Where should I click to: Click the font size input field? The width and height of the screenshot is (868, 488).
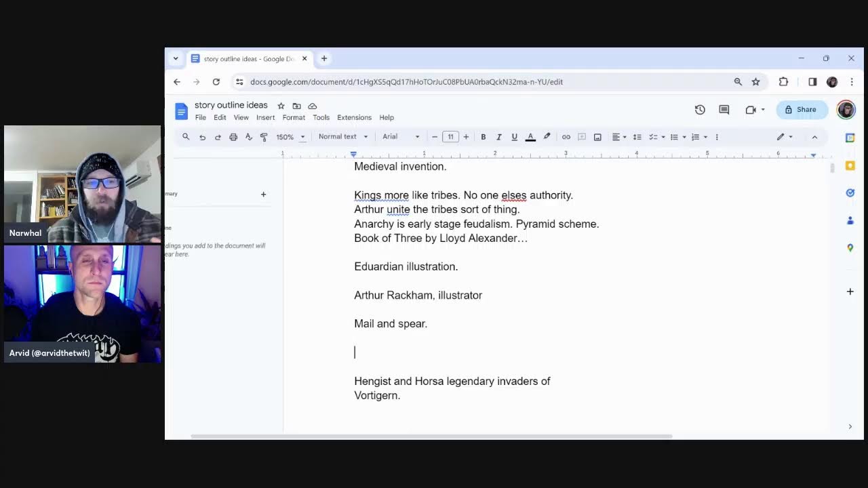pyautogui.click(x=450, y=137)
